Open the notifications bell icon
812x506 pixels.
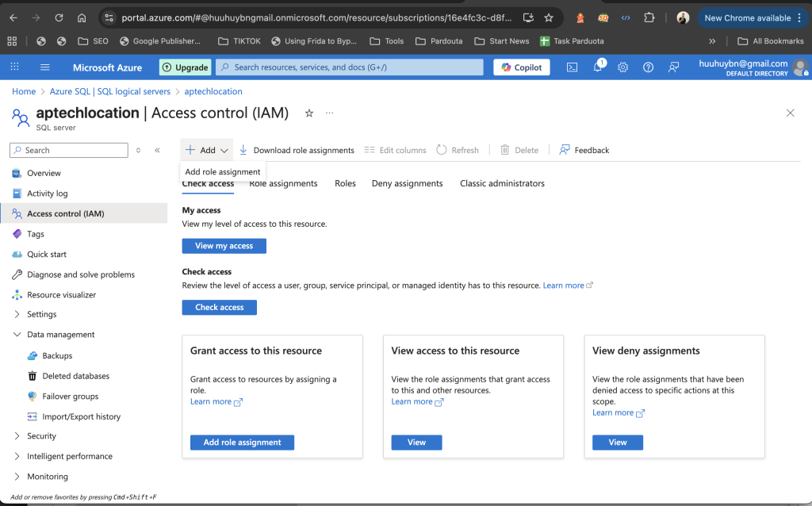[x=598, y=67]
